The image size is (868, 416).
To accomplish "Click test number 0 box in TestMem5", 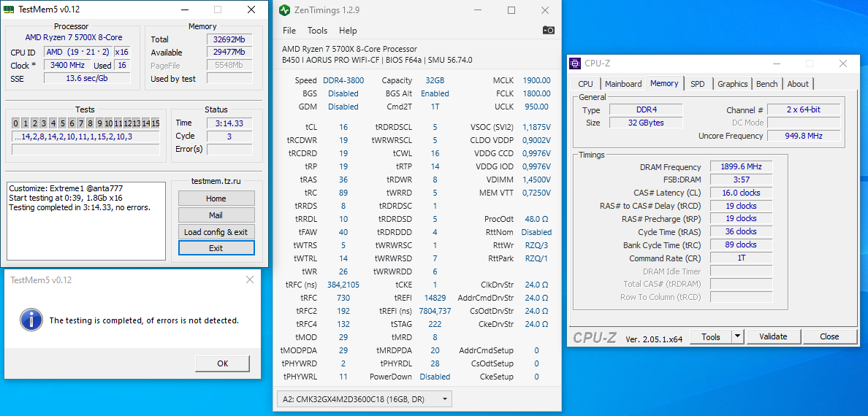I will coord(16,123).
